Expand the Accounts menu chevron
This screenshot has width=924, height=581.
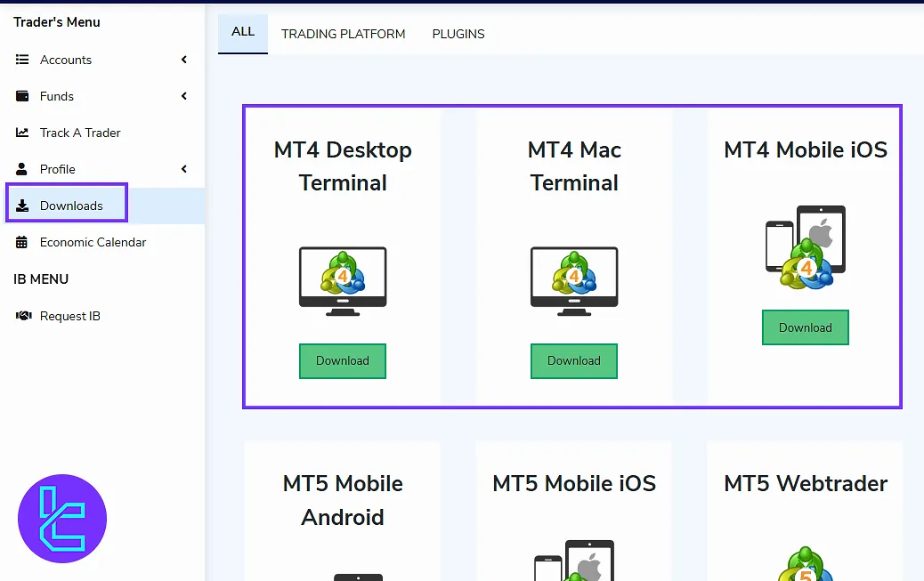[184, 60]
